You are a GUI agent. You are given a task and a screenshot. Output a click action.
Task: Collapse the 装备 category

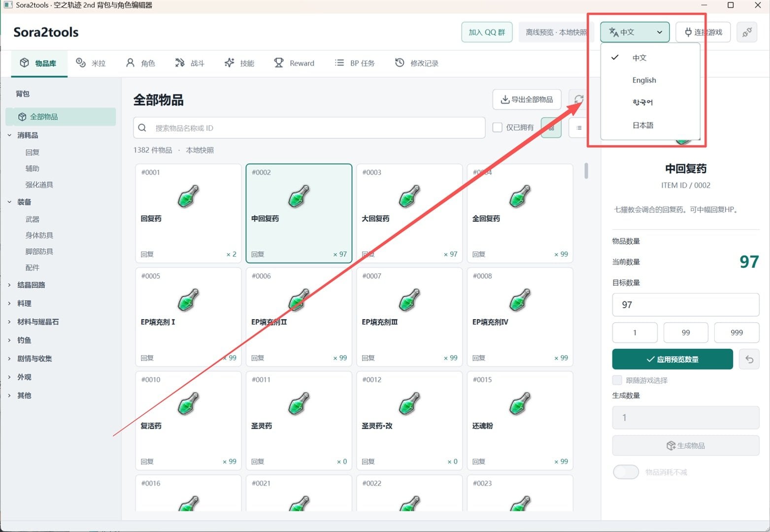pos(9,202)
